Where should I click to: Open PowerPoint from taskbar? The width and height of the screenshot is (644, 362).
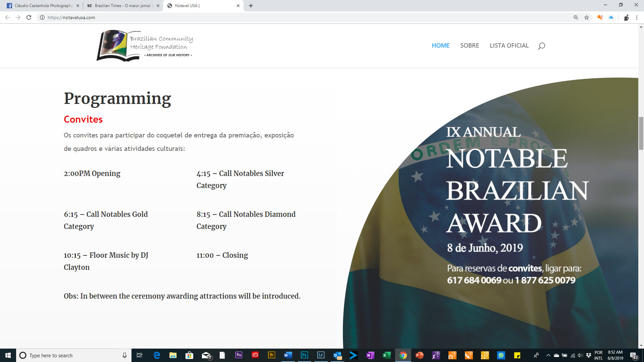(x=419, y=355)
